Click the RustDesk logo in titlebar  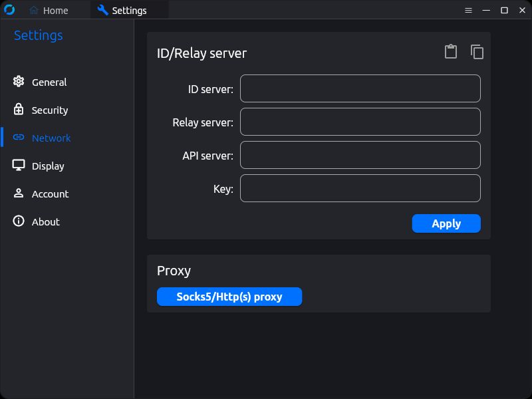[x=9, y=9]
